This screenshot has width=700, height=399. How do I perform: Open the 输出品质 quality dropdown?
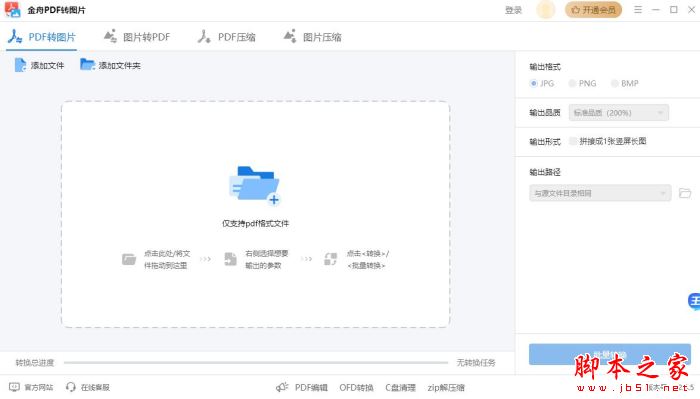[x=619, y=113]
